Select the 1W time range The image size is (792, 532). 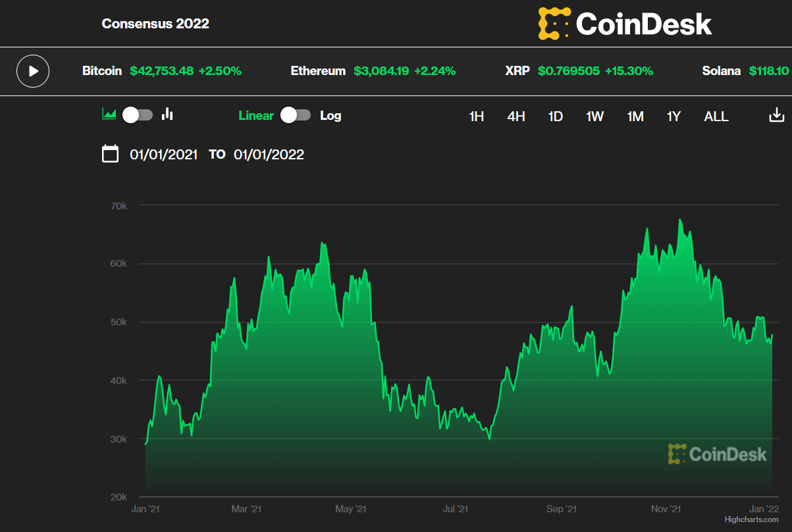coord(595,117)
